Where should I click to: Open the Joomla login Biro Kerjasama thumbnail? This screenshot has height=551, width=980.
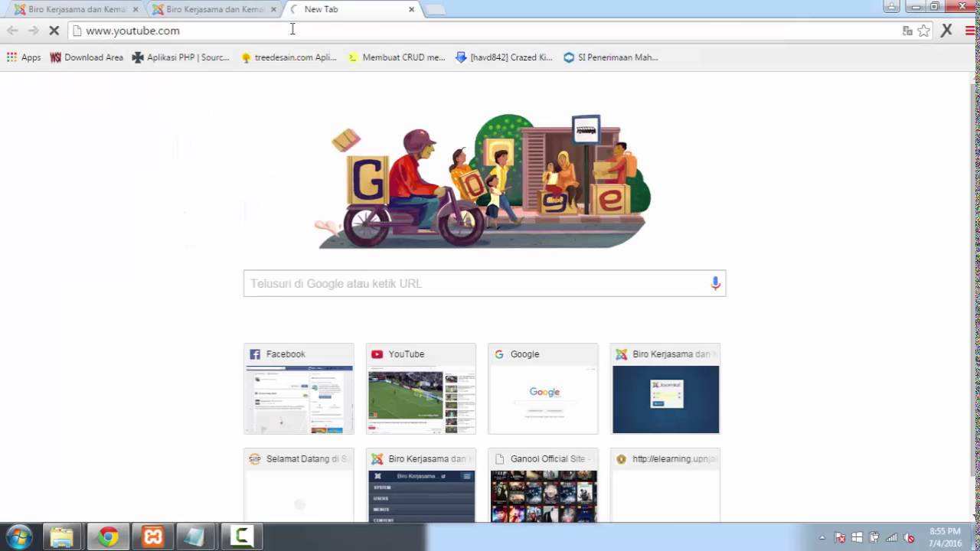(x=665, y=389)
